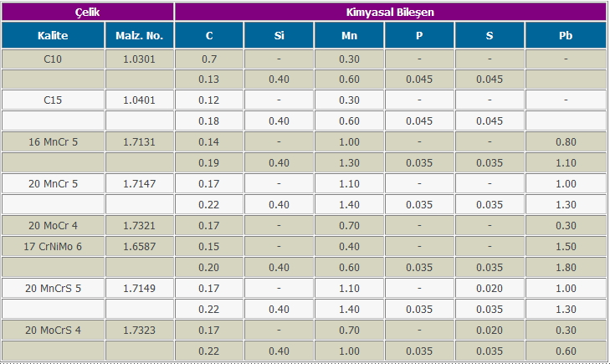Select the C10 steel grade cell
Screen dimensions: 610x364
pos(53,59)
